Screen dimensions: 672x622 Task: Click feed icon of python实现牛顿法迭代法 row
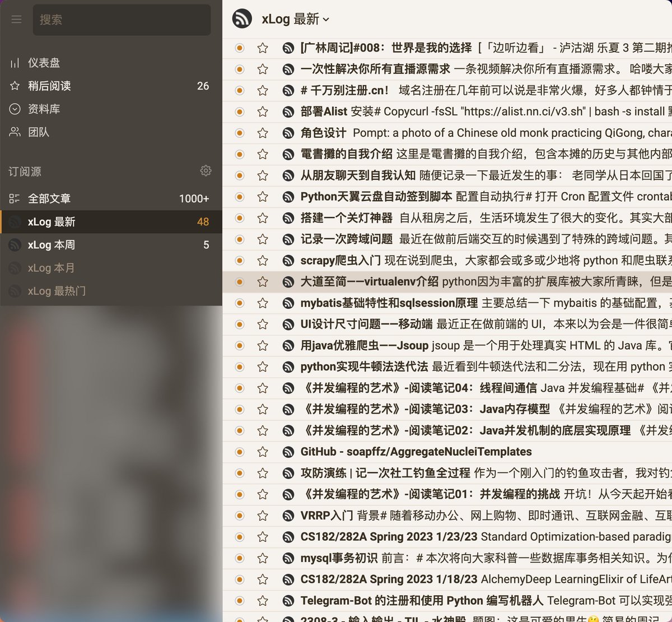click(x=288, y=367)
